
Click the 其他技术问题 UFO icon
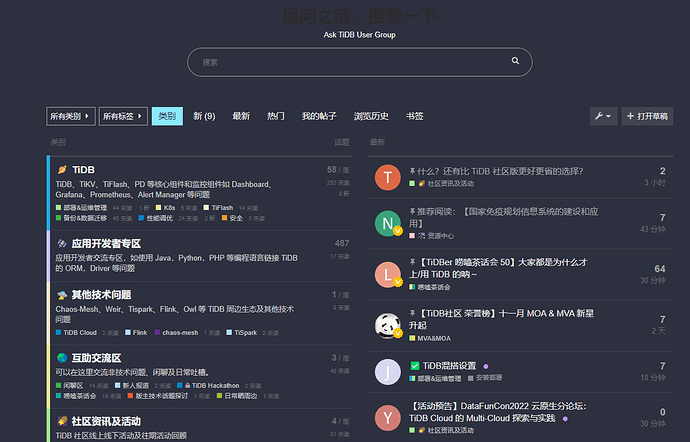62,295
